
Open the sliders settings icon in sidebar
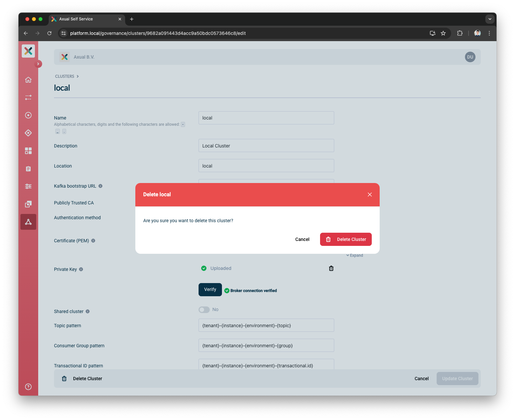pyautogui.click(x=28, y=186)
